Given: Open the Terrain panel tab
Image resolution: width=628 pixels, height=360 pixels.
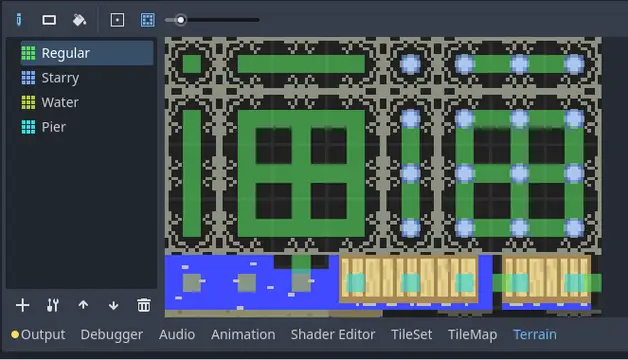Looking at the screenshot, I should 535,334.
